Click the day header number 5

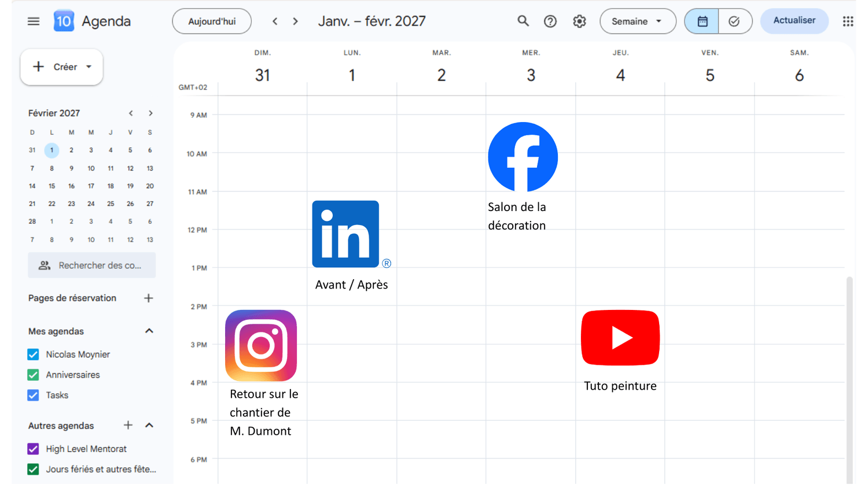pyautogui.click(x=709, y=75)
